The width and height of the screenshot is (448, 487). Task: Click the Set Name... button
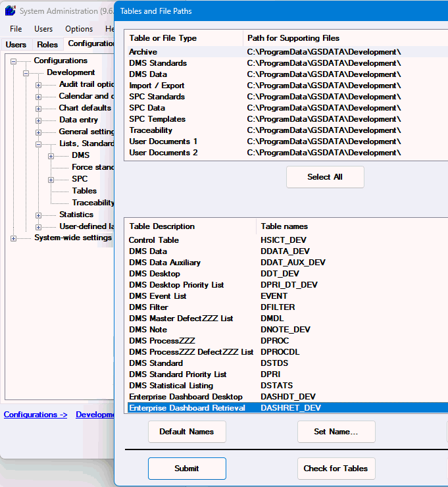tap(336, 432)
